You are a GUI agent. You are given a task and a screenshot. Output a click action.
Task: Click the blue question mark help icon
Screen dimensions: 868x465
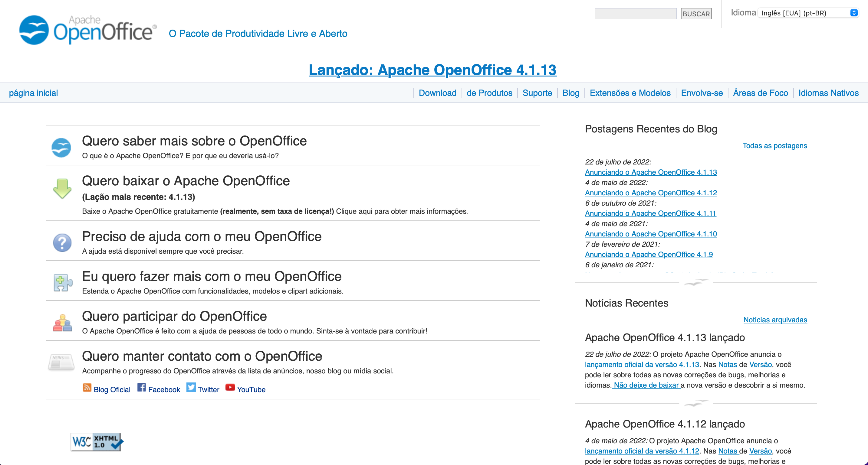click(x=62, y=242)
